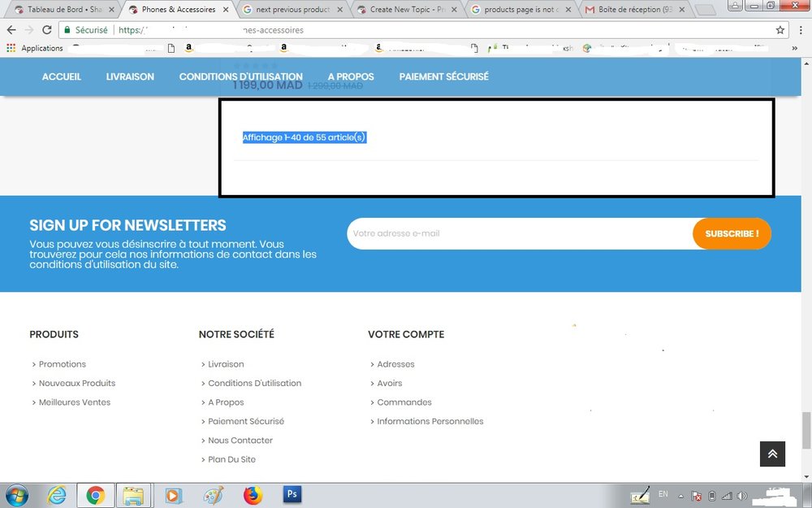Bookmark this page with the star icon
Screen dimensions: 812x508
pyautogui.click(x=780, y=30)
